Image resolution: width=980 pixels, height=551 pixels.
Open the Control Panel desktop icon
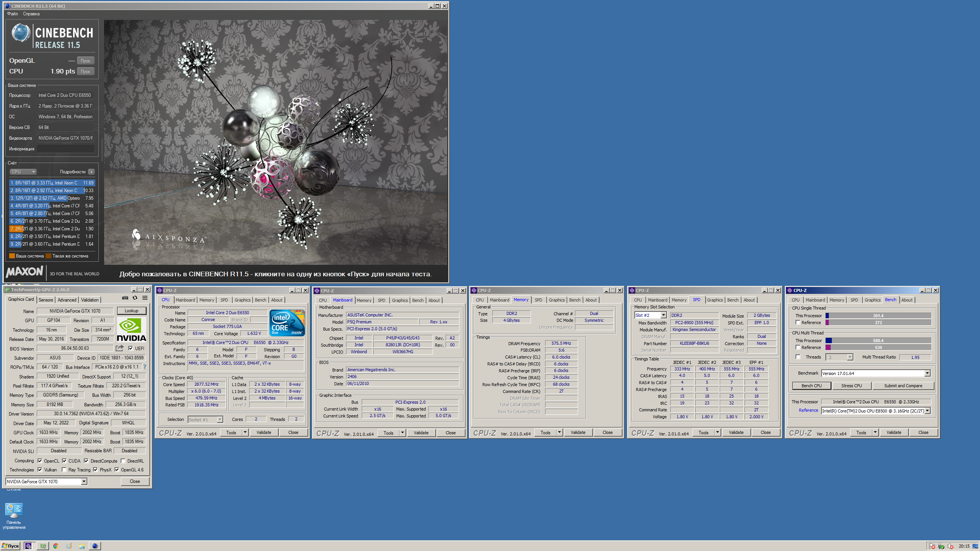14,516
